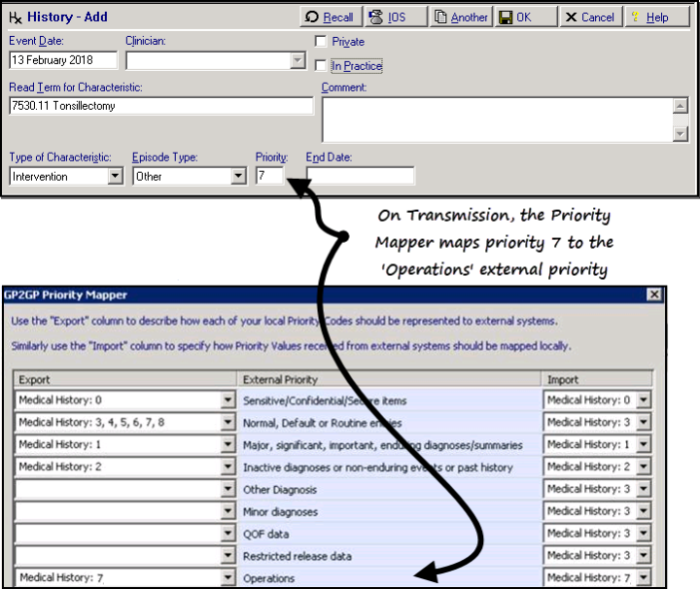Open Export dropdown for Operations row
Image resolution: width=700 pixels, height=589 pixels.
[x=227, y=579]
